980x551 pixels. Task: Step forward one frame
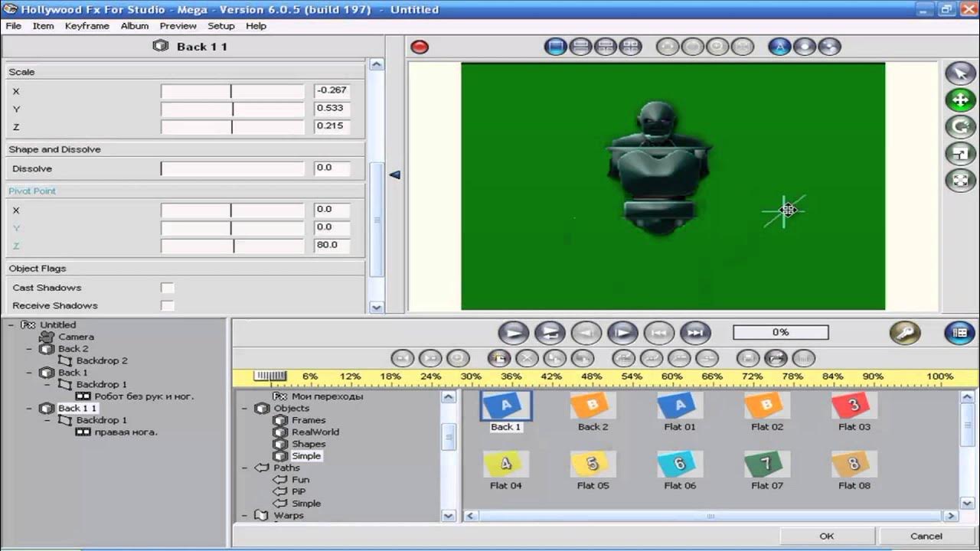pyautogui.click(x=622, y=333)
